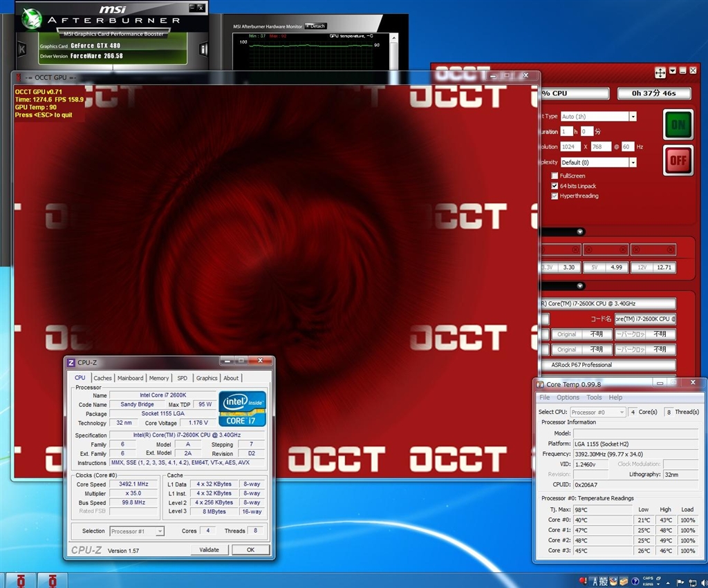Image resolution: width=708 pixels, height=588 pixels.
Task: Click the Intel Core i7 logo in CPU-Z
Action: [243, 408]
